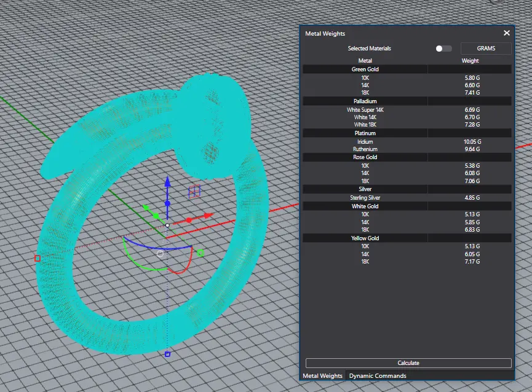The width and height of the screenshot is (532, 392).
Task: Select the Green Gold category header
Action: (365, 69)
